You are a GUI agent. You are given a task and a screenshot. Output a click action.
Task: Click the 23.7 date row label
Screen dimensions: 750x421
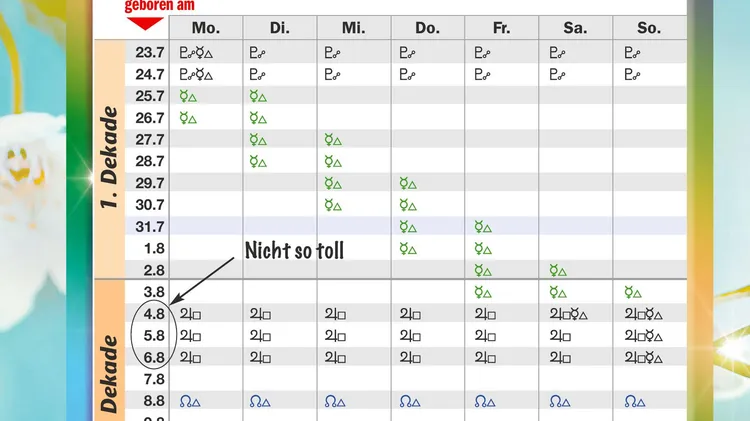pyautogui.click(x=149, y=52)
